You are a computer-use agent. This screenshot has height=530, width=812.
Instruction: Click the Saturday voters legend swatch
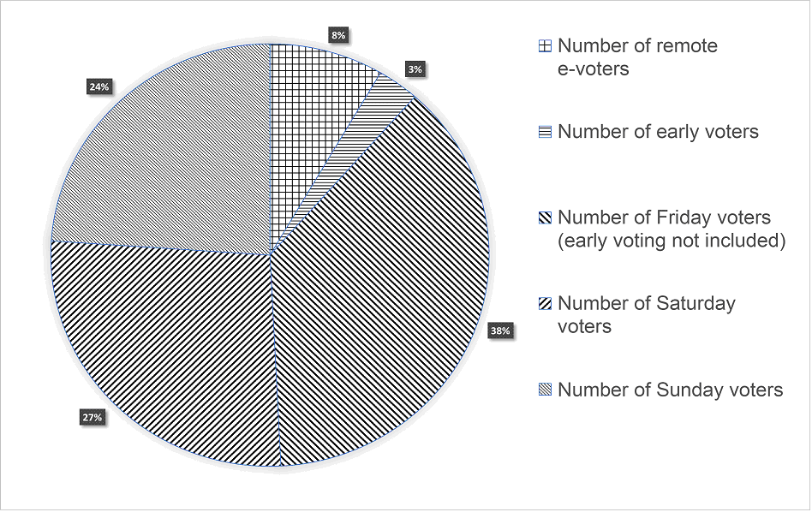(546, 304)
